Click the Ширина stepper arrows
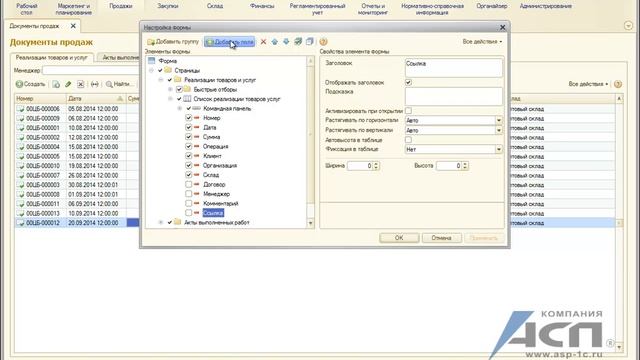Viewport: 640px width, 360px height. click(376, 166)
